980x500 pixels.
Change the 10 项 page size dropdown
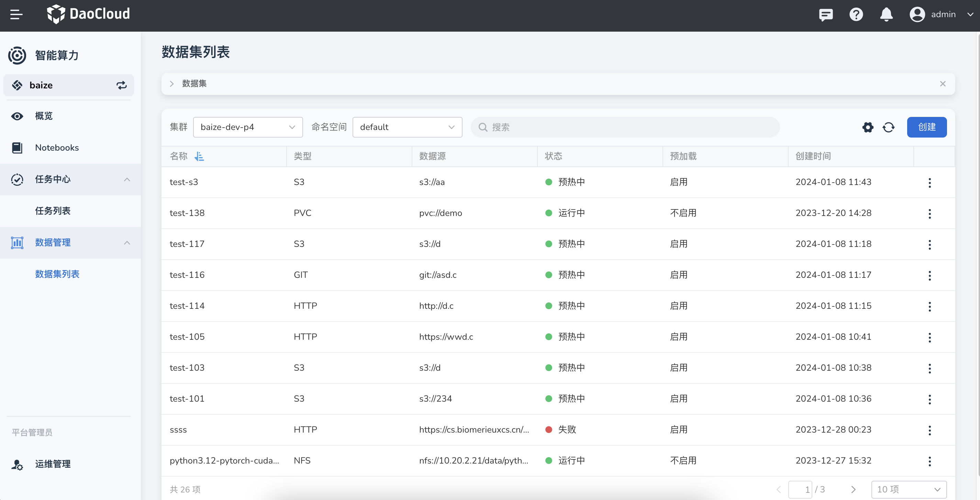[909, 489]
